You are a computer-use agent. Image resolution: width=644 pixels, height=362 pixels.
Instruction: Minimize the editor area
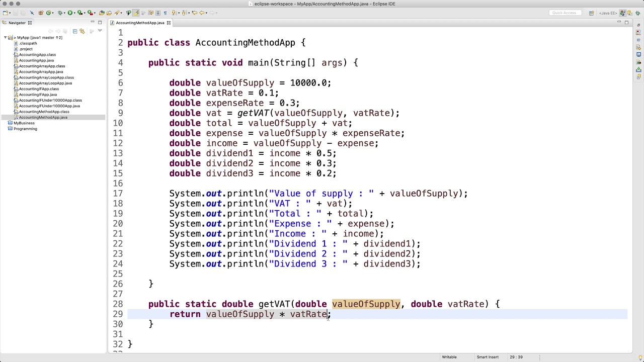click(x=619, y=22)
